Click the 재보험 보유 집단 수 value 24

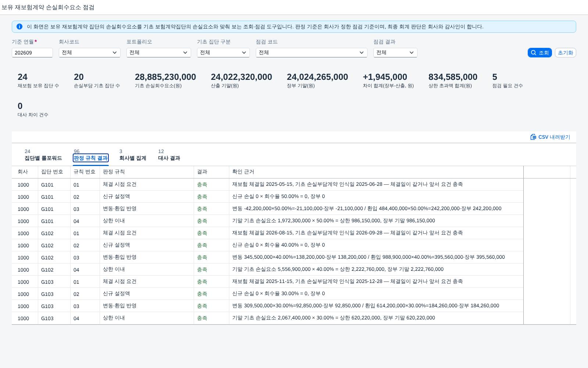[22, 77]
